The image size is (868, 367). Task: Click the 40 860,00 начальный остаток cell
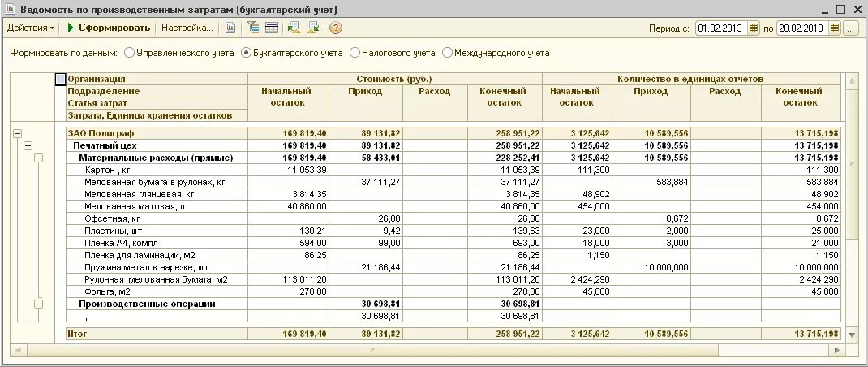(x=289, y=206)
